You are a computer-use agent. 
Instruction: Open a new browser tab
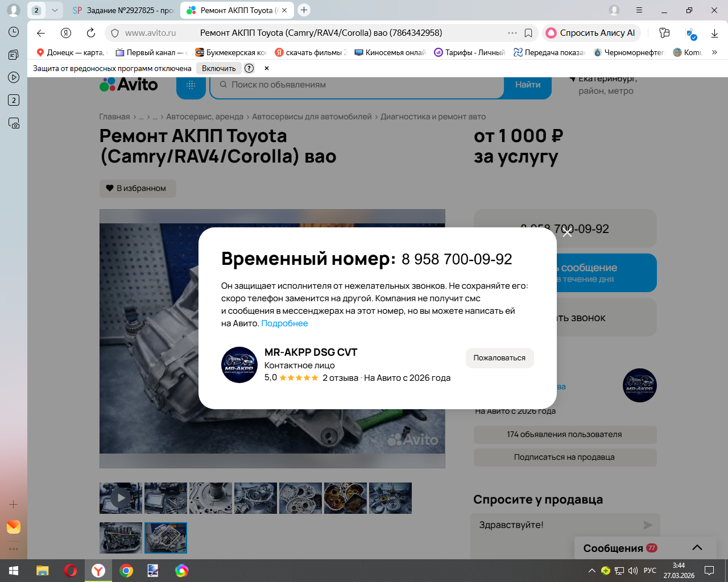click(x=304, y=10)
